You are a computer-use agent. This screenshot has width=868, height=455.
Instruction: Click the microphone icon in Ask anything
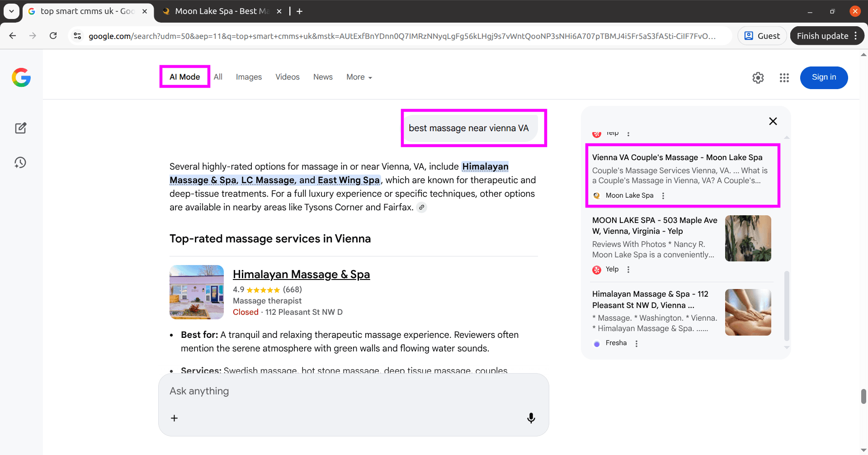coord(531,417)
